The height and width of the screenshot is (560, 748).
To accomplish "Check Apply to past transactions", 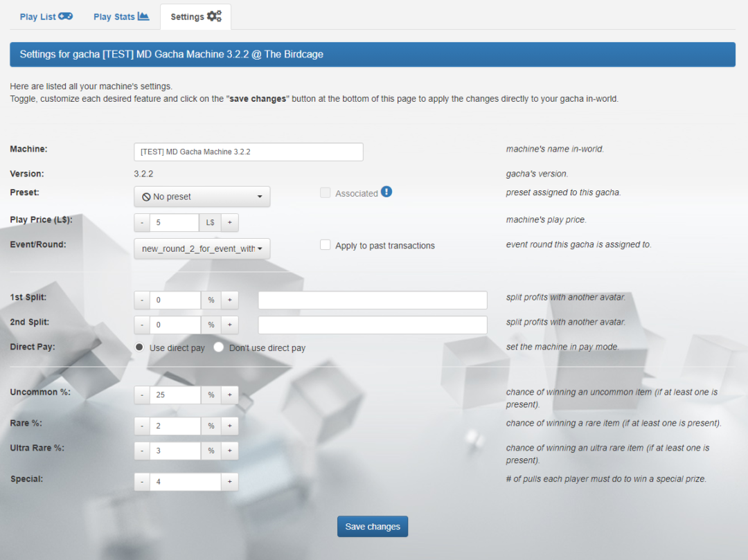I will pos(325,244).
